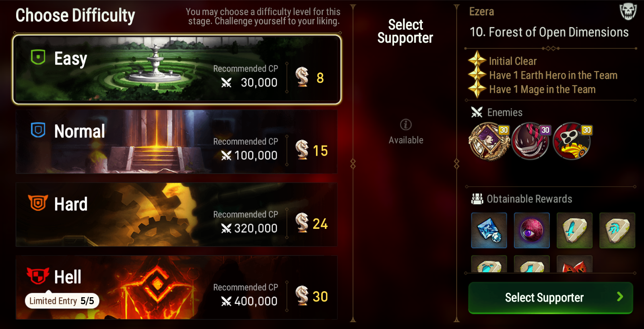View the blue sword rune stone reward
The image size is (644, 329).
pyautogui.click(x=574, y=230)
